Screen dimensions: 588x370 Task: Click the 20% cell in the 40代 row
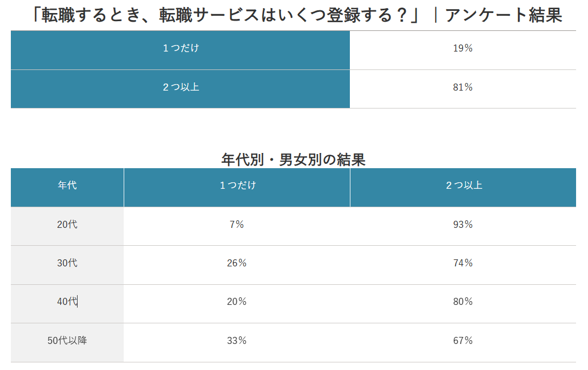click(237, 302)
